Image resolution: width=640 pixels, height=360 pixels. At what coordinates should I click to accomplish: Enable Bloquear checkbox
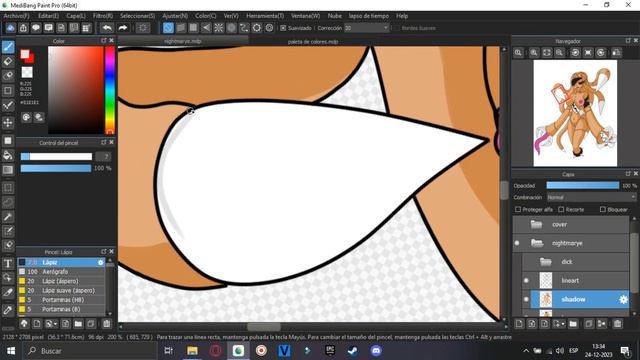pos(603,209)
